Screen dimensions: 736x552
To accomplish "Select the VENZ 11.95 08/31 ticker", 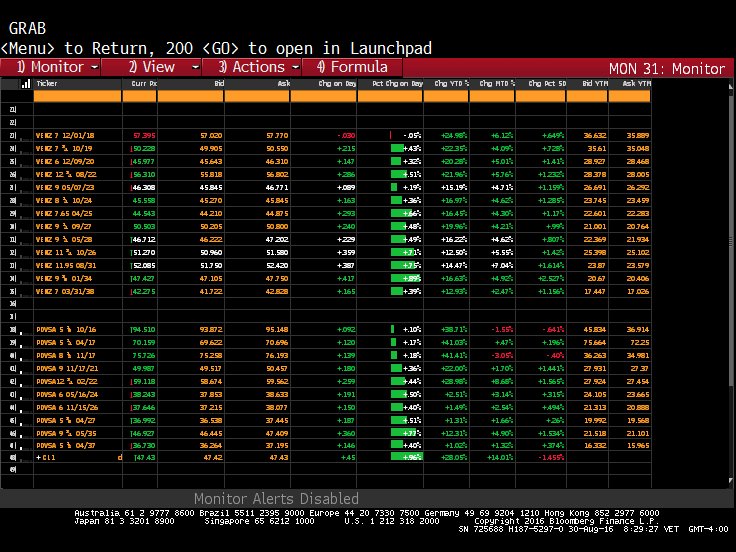I will pyautogui.click(x=66, y=266).
